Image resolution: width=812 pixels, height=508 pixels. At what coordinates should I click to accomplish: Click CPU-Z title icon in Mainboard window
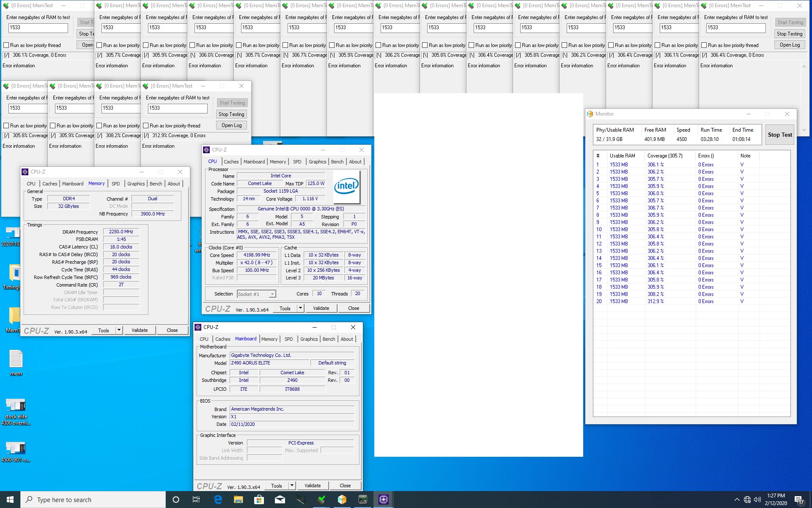click(x=198, y=327)
